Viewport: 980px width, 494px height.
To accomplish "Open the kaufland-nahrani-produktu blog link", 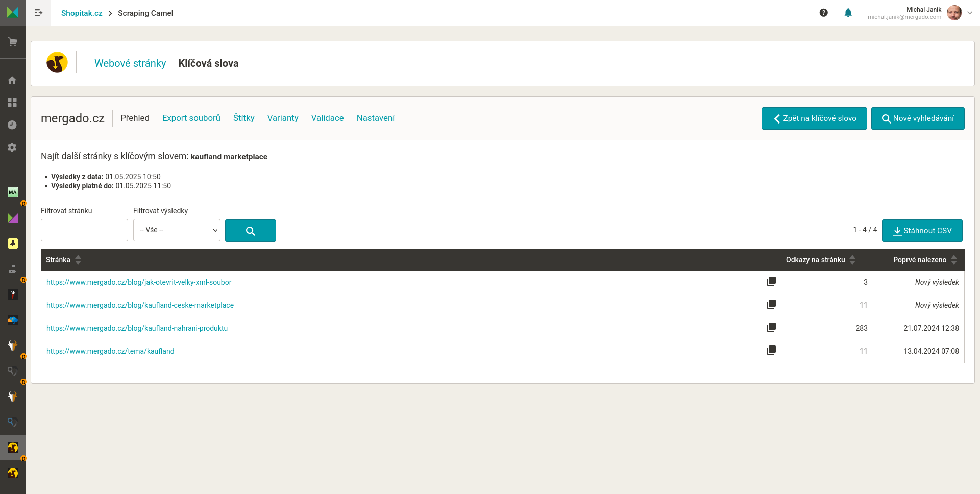I will point(137,328).
